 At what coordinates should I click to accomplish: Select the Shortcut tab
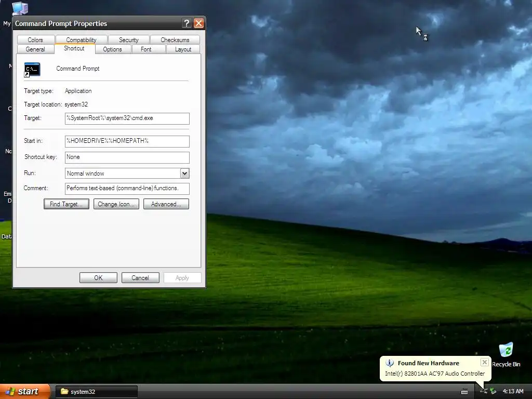click(74, 48)
